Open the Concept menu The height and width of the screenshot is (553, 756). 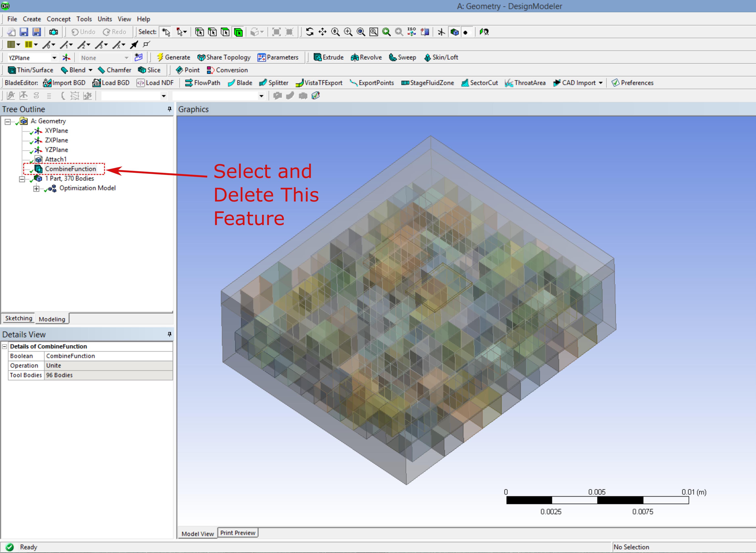[58, 19]
